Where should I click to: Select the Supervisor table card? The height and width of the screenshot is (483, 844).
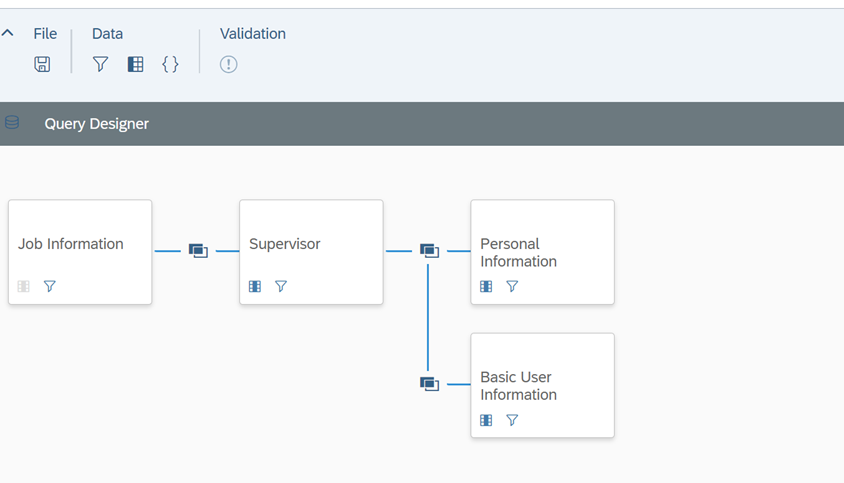311,252
